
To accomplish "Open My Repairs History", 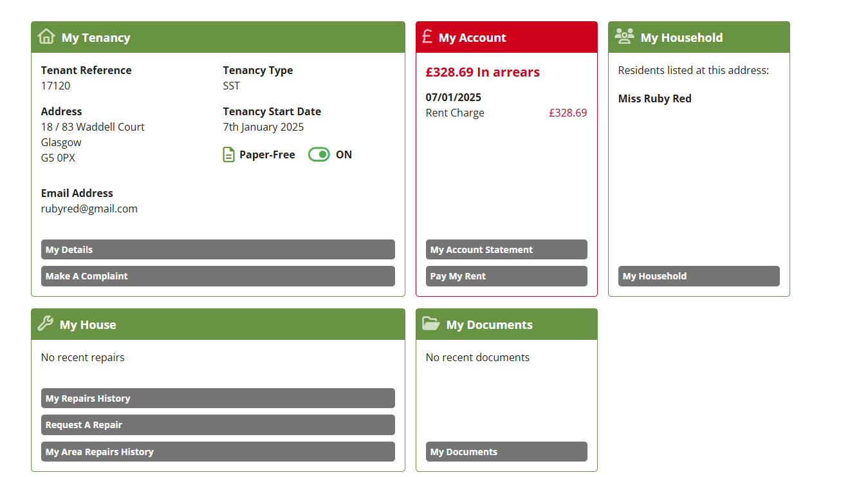I will (x=217, y=398).
